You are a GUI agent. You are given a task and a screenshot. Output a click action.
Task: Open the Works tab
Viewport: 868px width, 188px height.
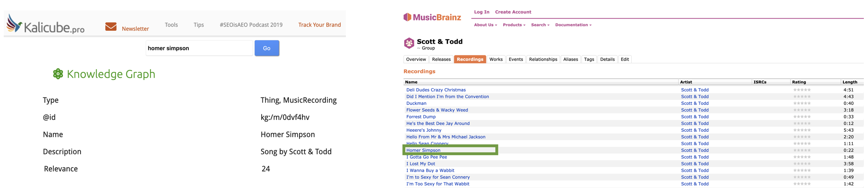[x=496, y=59]
